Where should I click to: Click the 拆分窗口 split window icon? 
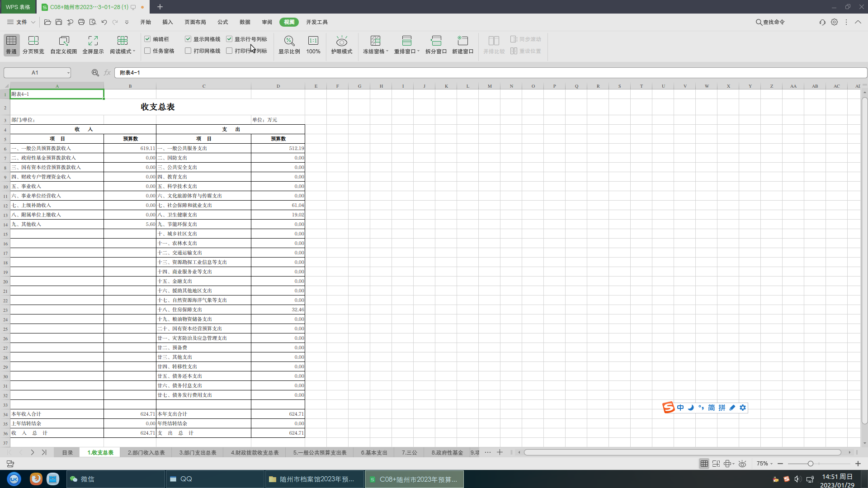click(x=436, y=41)
